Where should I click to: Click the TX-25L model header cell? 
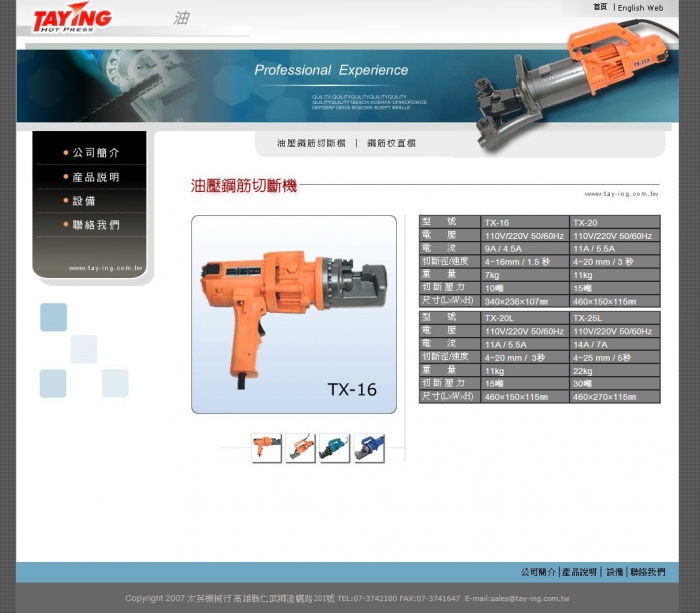coord(615,318)
